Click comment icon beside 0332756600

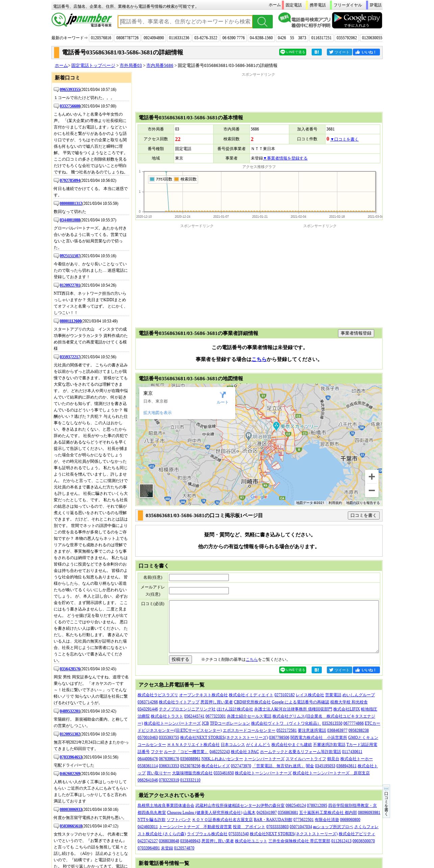(x=56, y=106)
